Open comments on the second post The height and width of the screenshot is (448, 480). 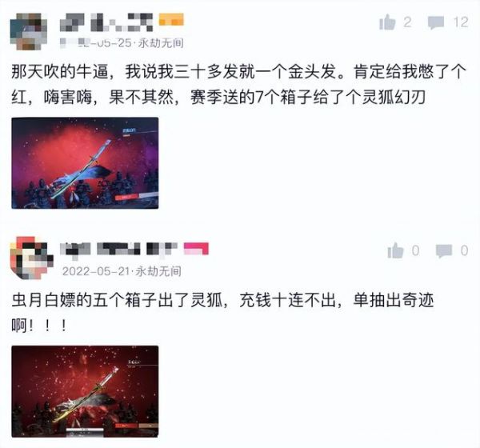pos(444,251)
